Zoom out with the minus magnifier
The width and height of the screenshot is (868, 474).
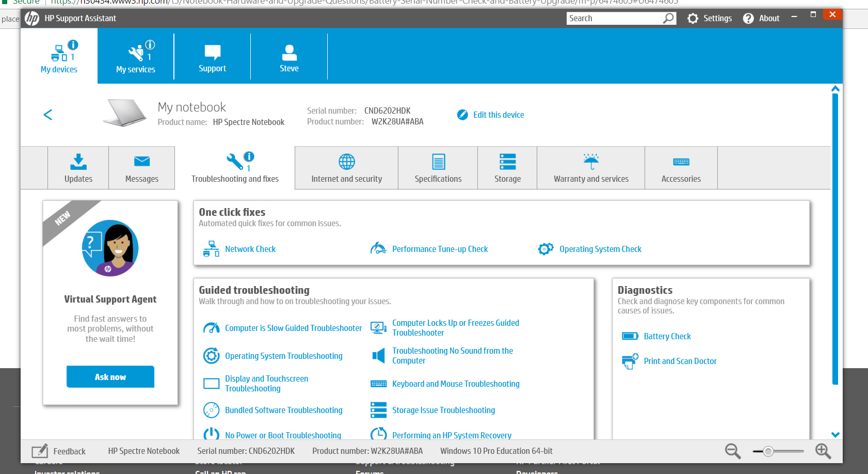tap(733, 451)
